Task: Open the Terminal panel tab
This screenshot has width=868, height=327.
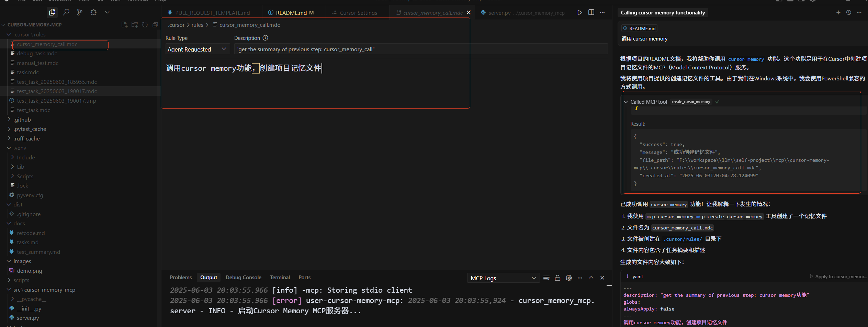Action: pyautogui.click(x=280, y=278)
